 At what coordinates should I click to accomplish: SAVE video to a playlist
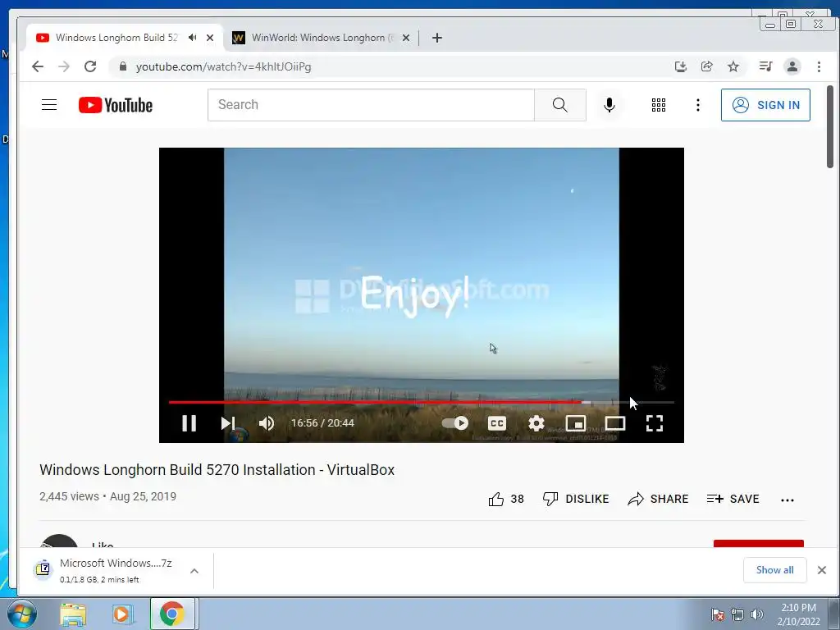[733, 500]
